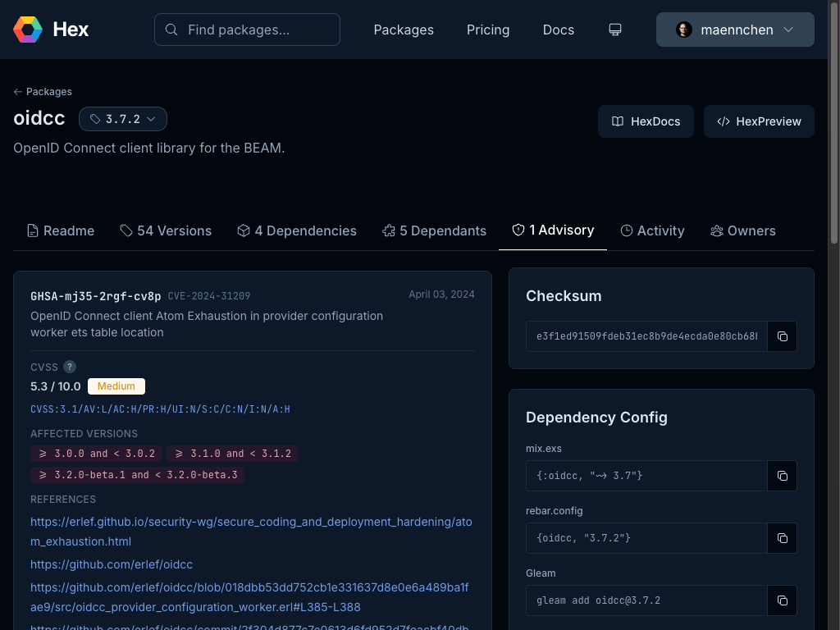Switch to the Readme tab
This screenshot has width=840, height=630.
[x=61, y=231]
